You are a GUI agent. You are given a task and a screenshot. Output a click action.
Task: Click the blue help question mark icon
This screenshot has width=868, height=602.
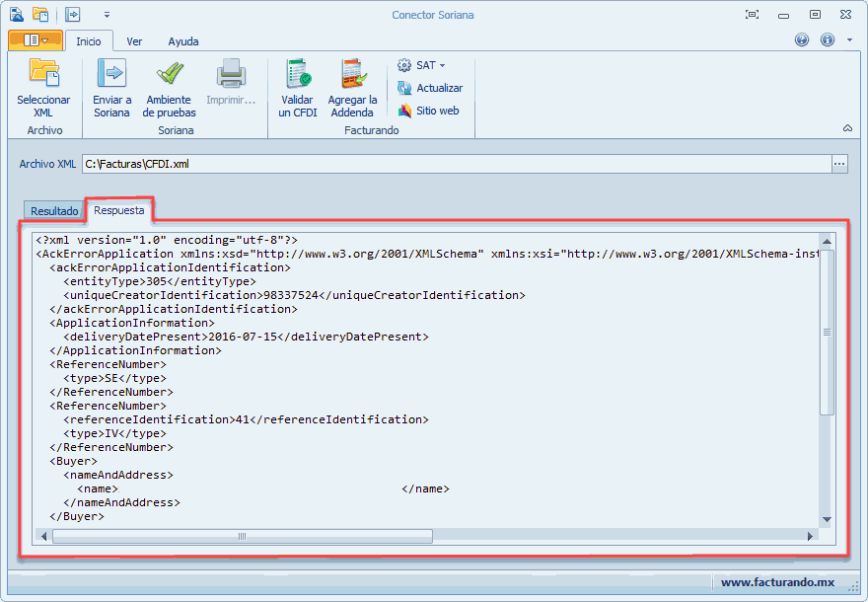(x=802, y=40)
